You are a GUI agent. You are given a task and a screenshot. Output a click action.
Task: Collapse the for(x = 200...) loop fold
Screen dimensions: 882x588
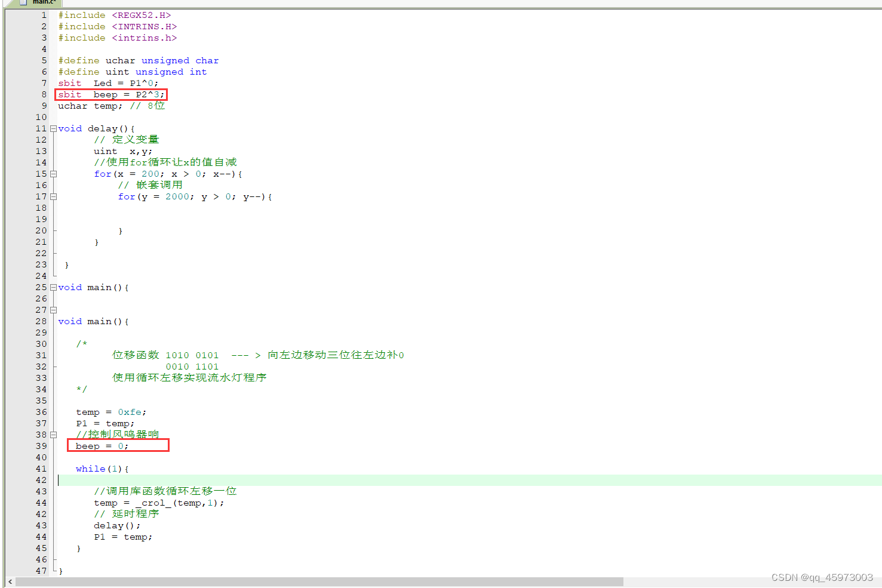[53, 174]
